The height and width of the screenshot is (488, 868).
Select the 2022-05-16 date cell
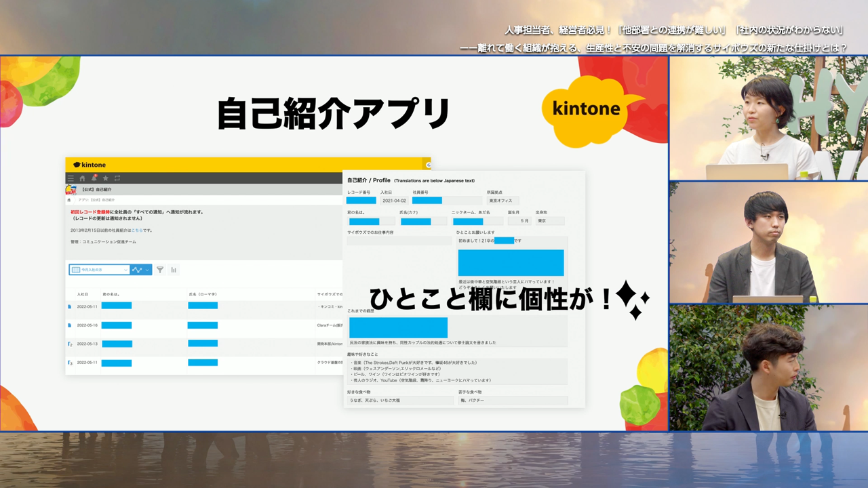point(87,325)
